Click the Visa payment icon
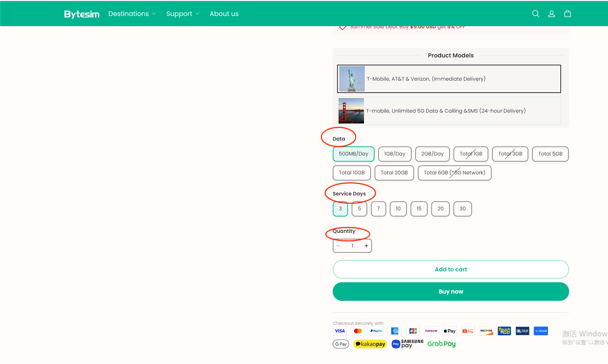The width and height of the screenshot is (608, 364). (x=340, y=331)
